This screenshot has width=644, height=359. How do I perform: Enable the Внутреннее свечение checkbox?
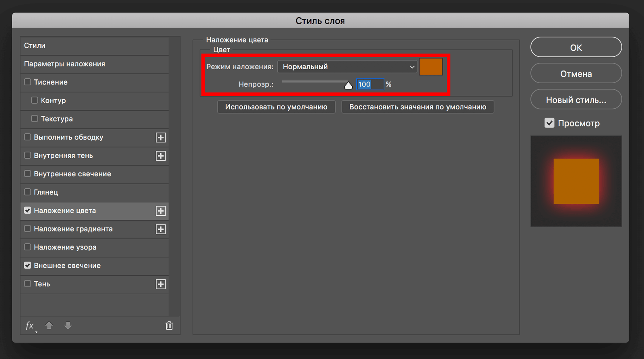pos(27,173)
